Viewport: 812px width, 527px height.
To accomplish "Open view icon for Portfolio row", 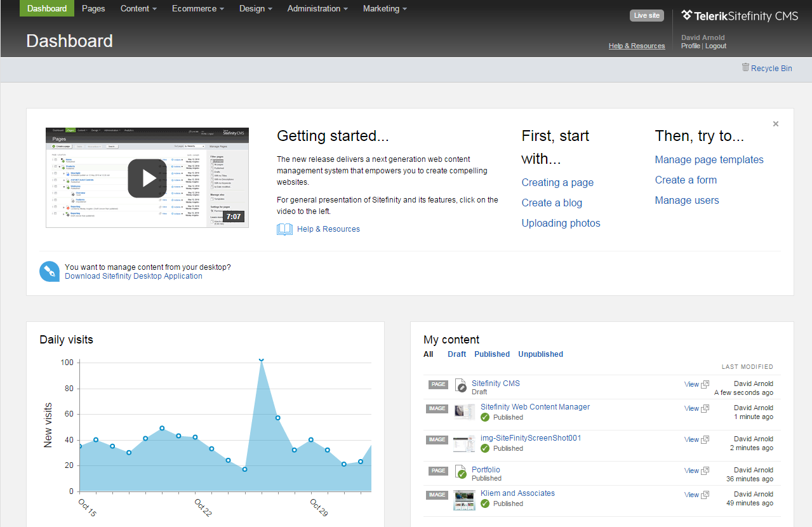I will pyautogui.click(x=705, y=471).
